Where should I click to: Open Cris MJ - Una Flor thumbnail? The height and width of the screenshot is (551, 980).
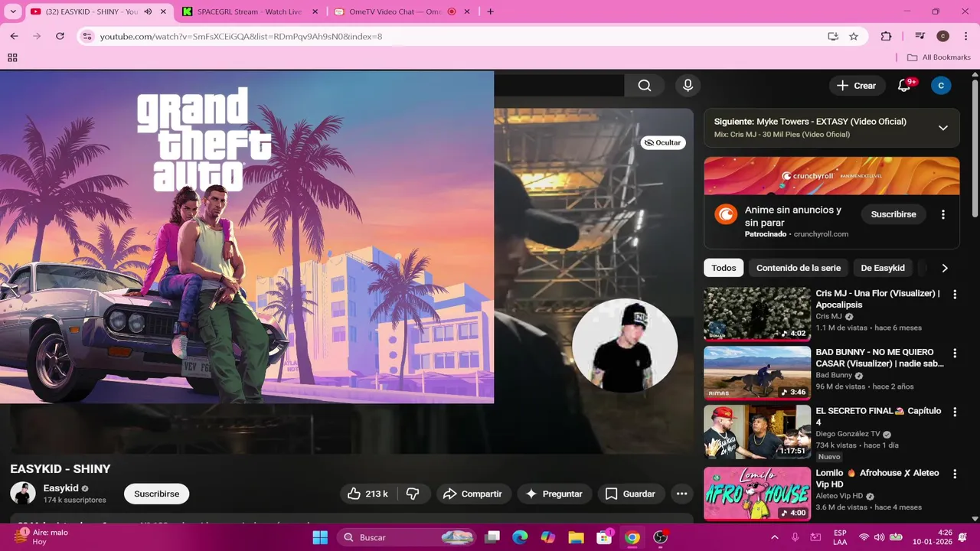[x=757, y=314]
